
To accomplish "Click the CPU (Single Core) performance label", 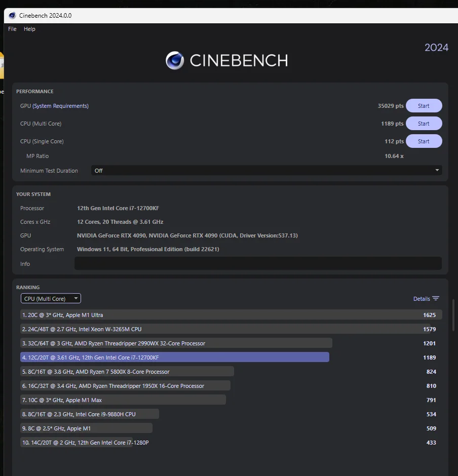I will (42, 141).
